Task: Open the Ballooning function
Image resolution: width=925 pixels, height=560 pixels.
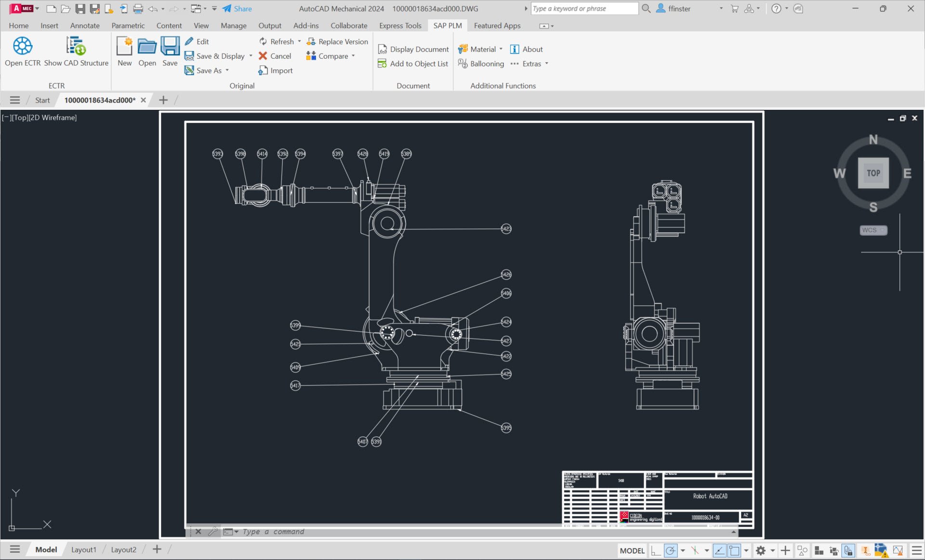Action: [481, 64]
